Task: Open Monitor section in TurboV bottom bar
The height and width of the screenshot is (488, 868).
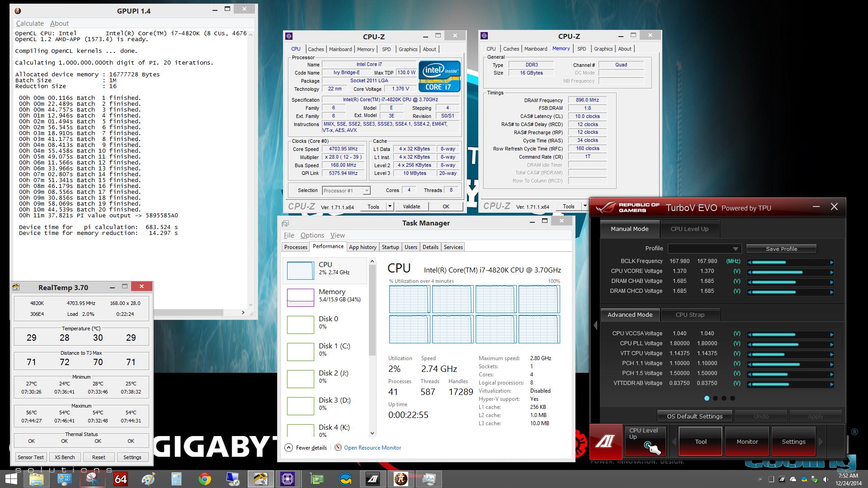Action: pyautogui.click(x=747, y=441)
